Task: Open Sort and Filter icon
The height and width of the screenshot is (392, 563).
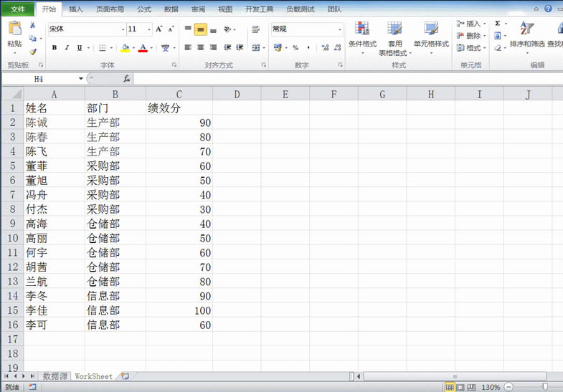Action: point(526,28)
